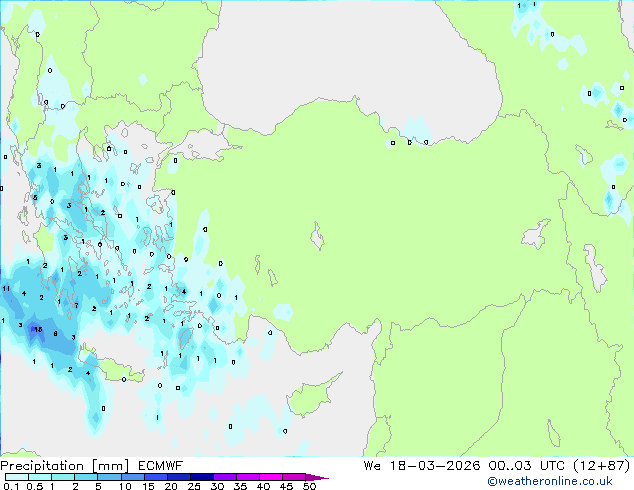Click the '7' precipitation value on the map

coord(76,305)
